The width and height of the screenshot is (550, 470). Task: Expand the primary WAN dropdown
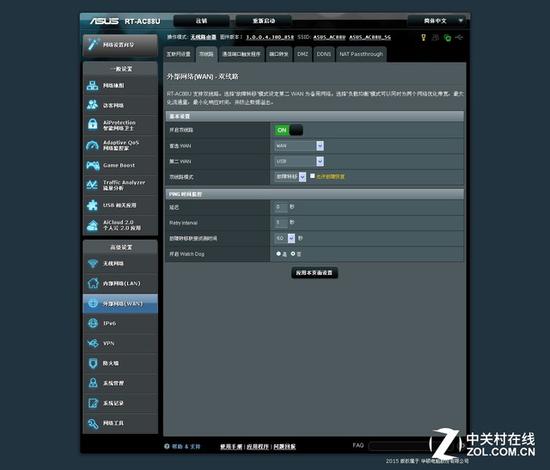299,146
